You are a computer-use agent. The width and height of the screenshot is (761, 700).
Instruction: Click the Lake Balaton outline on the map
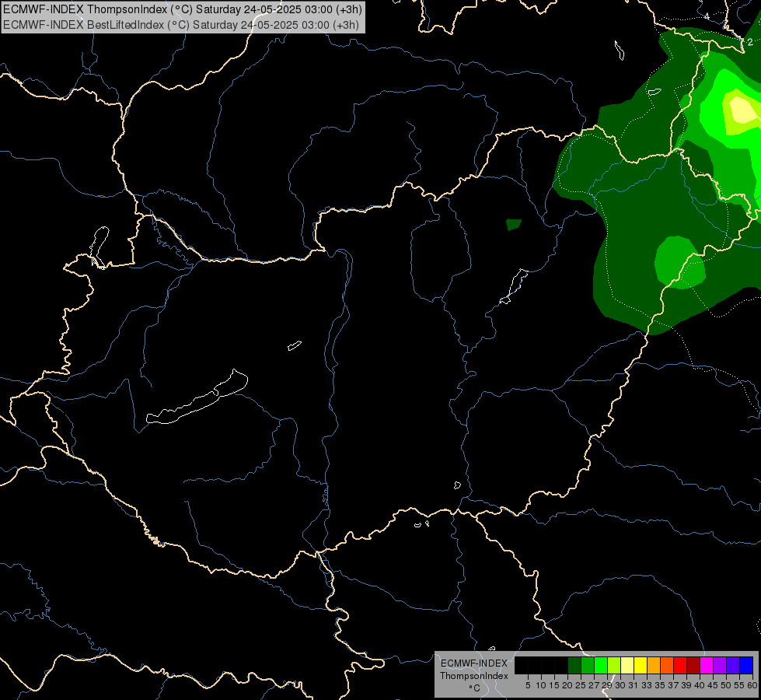(197, 398)
